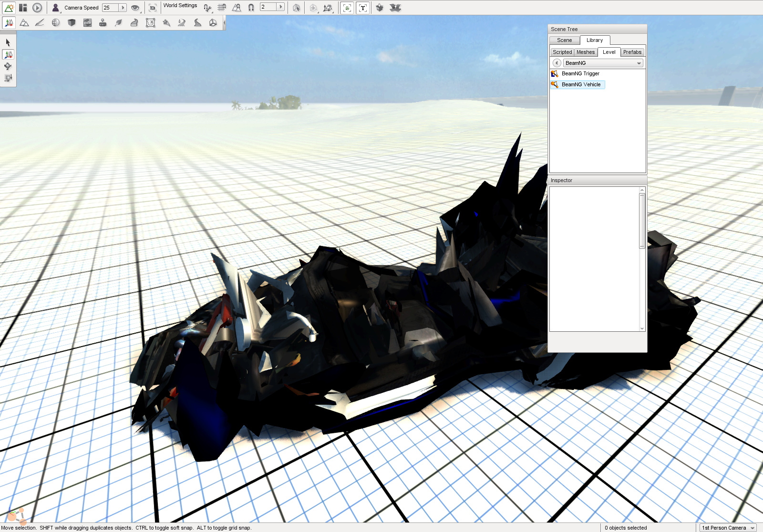The width and height of the screenshot is (763, 532).
Task: Open the camera type person dropdown
Action: pos(56,8)
